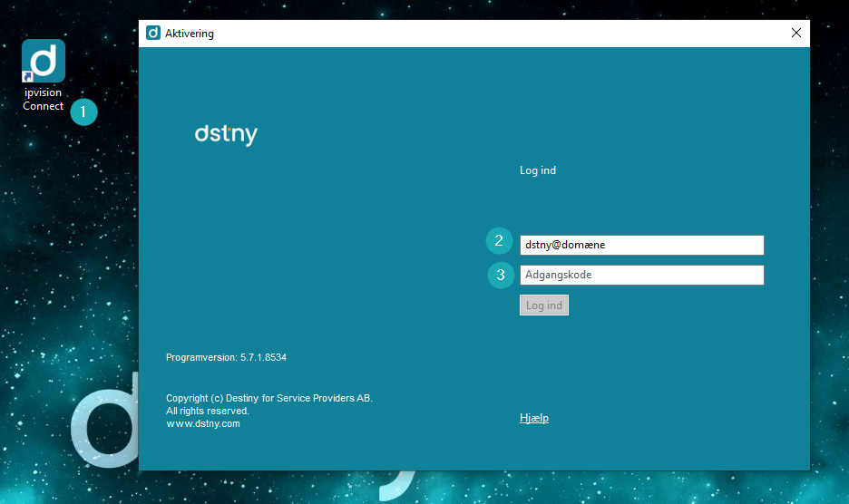Click the numbered circle badge 3
Viewport: 849px width, 504px height.
501,275
